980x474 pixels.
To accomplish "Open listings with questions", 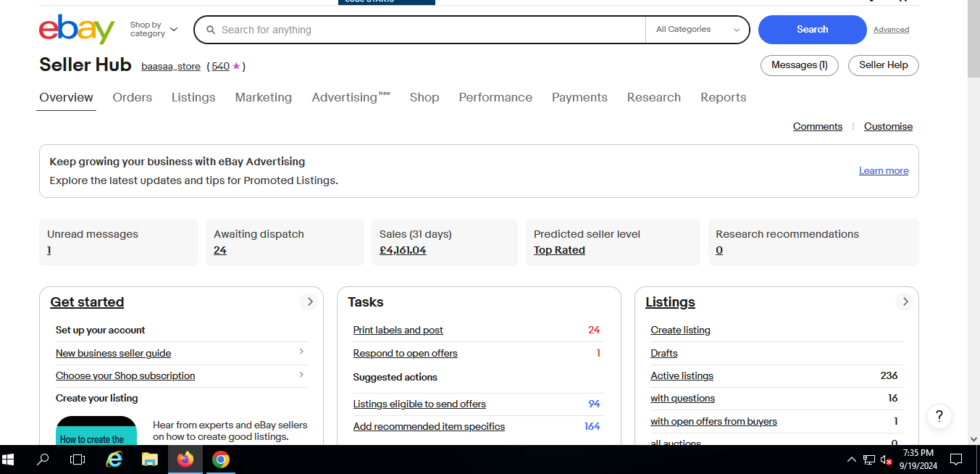I will coord(682,399).
